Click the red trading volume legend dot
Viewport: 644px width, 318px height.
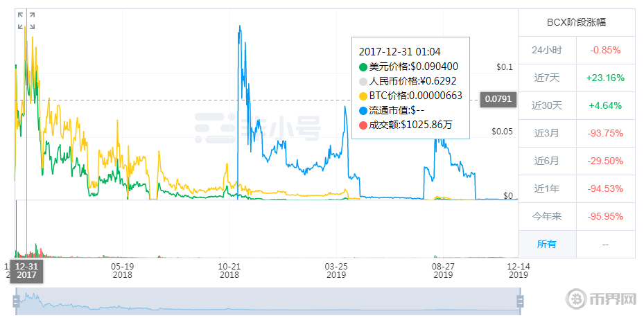[x=363, y=125]
